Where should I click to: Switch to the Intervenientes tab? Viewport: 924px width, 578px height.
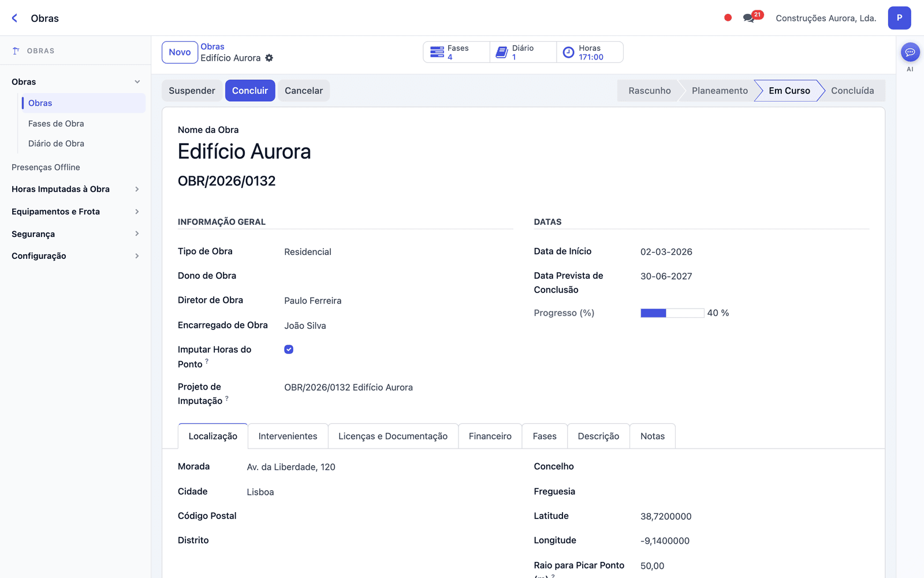(288, 436)
